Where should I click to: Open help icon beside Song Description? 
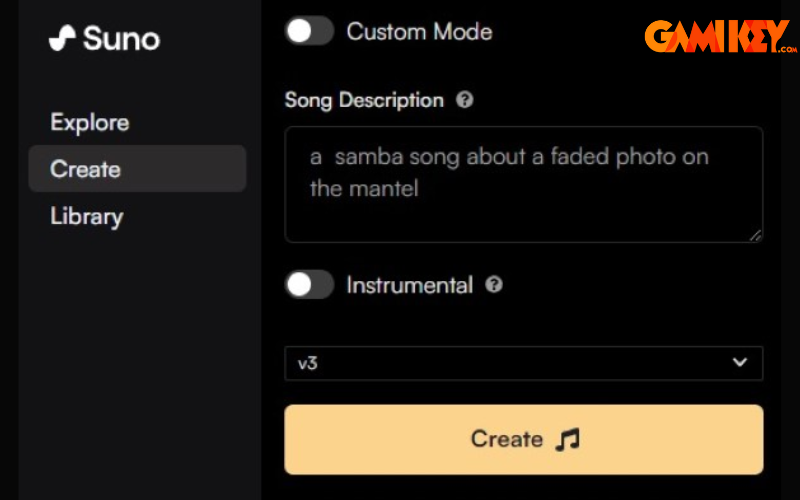(464, 100)
